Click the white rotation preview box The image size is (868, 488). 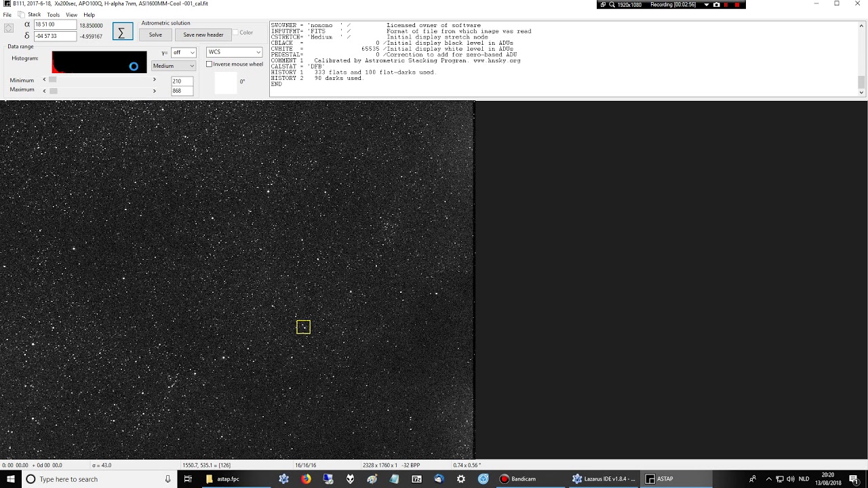(225, 83)
